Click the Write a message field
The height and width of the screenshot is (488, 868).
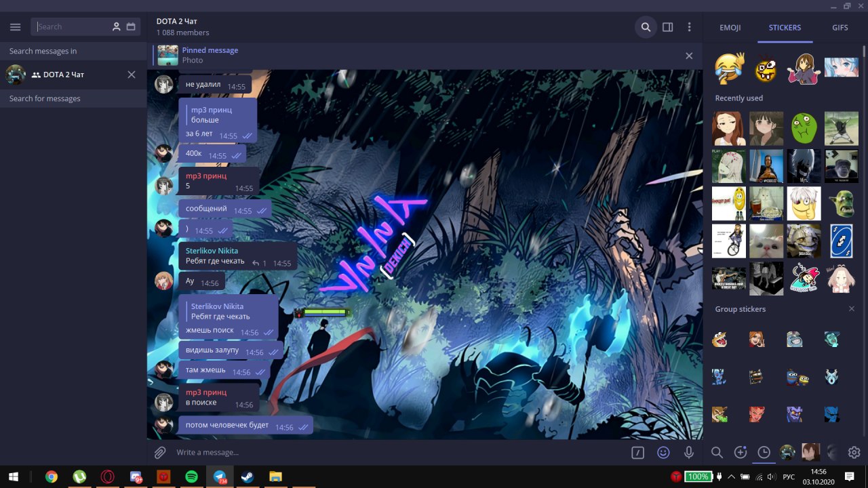coord(400,452)
